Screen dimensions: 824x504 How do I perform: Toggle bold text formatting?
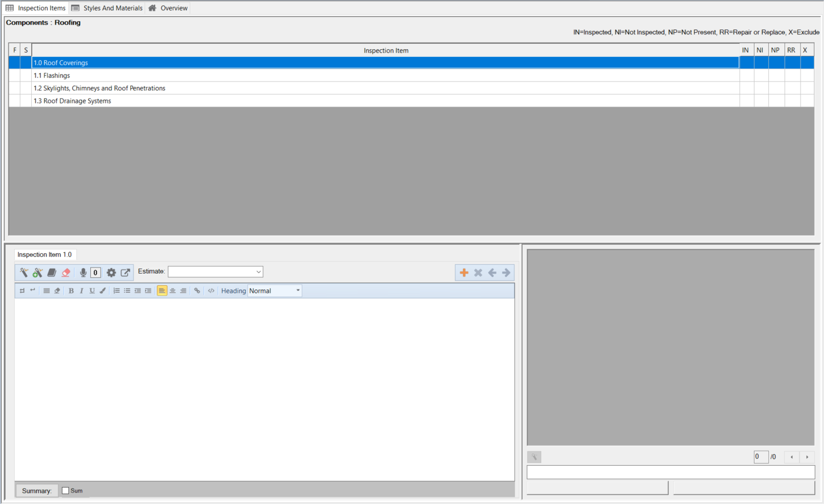coord(71,291)
